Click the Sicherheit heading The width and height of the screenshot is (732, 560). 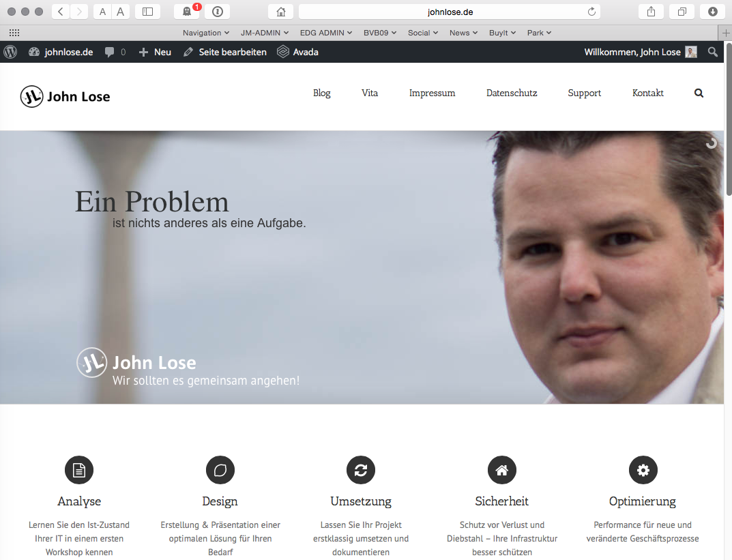coord(502,501)
